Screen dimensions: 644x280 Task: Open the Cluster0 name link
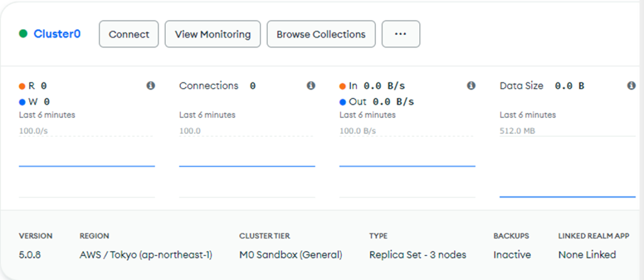(57, 34)
